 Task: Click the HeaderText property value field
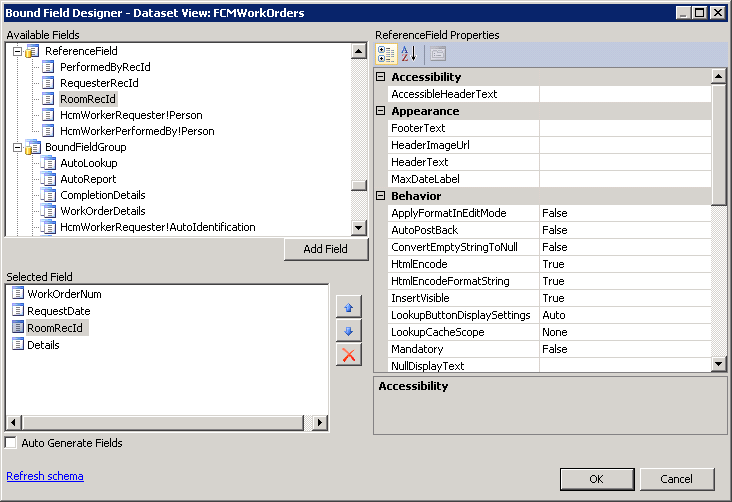tap(625, 162)
